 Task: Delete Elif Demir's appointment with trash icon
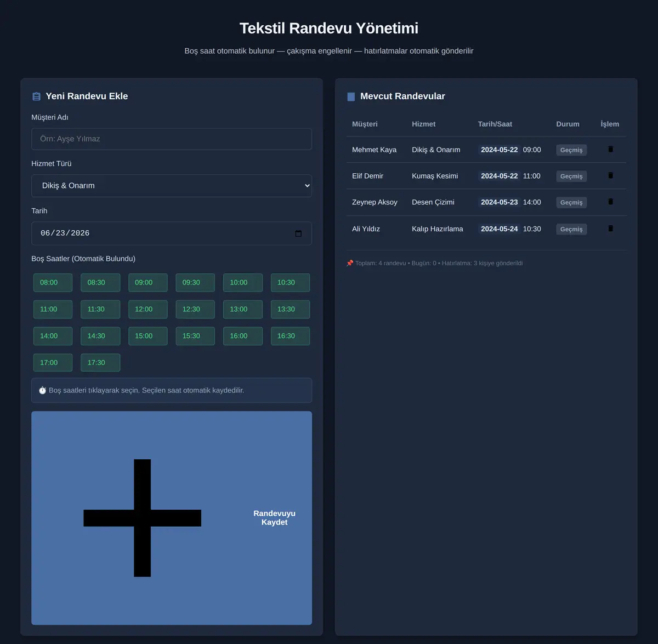click(610, 175)
